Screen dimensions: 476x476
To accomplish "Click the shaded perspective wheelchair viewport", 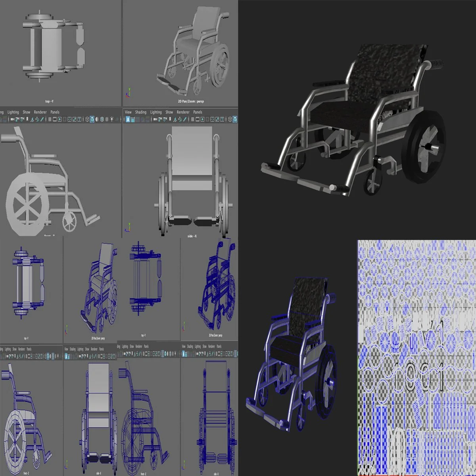I will click(180, 53).
